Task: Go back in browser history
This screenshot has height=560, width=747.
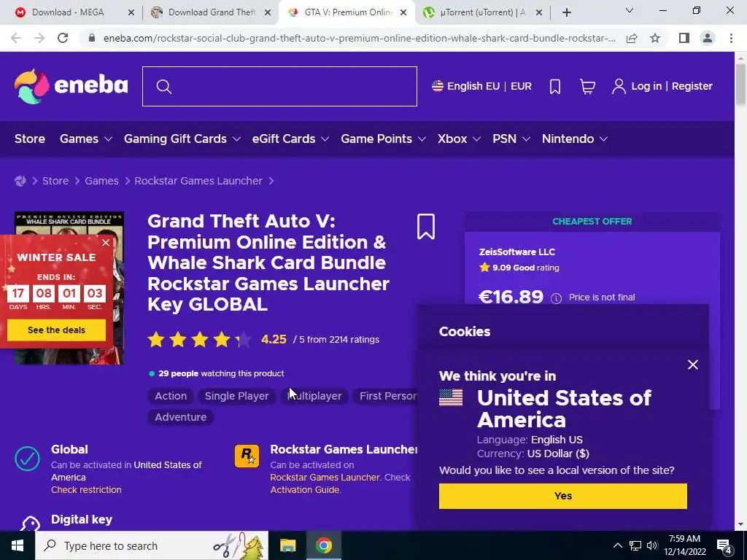Action: point(16,38)
